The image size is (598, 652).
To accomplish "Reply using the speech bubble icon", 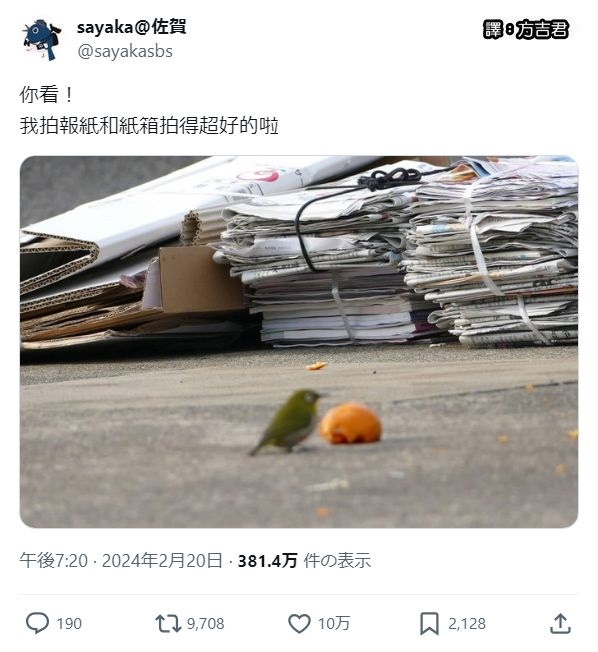I will [x=37, y=623].
